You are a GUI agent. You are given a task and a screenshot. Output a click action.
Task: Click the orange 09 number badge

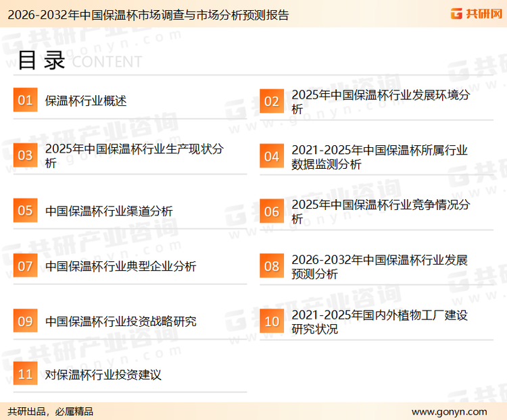tap(25, 321)
